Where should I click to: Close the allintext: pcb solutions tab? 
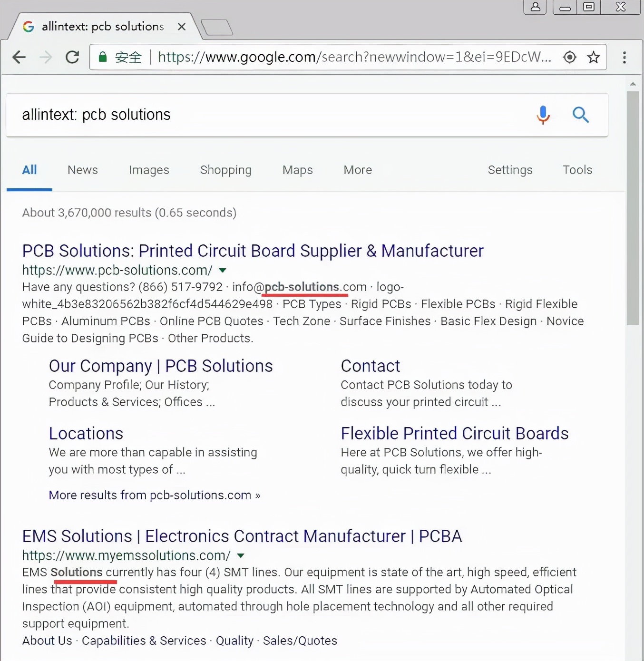click(181, 27)
